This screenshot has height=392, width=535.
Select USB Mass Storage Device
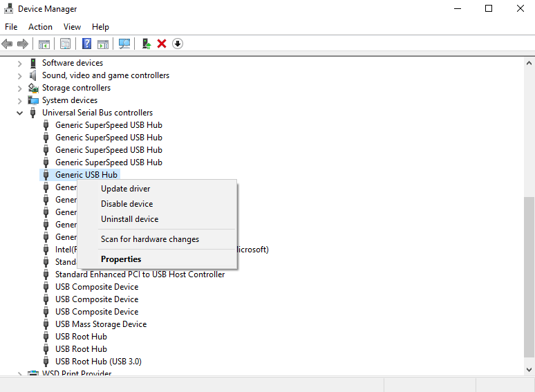click(101, 324)
